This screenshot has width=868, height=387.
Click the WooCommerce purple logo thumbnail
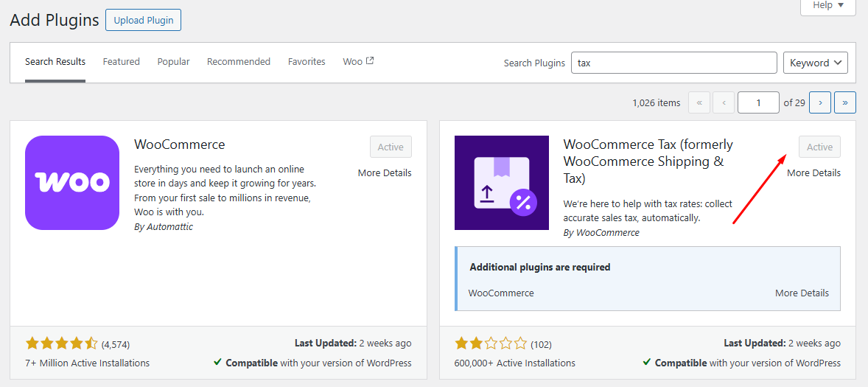point(72,183)
